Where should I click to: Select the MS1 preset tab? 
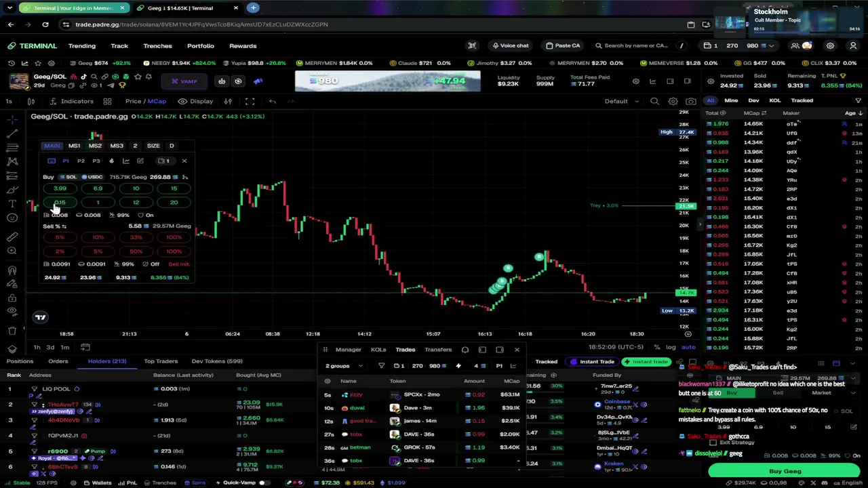pyautogui.click(x=74, y=146)
